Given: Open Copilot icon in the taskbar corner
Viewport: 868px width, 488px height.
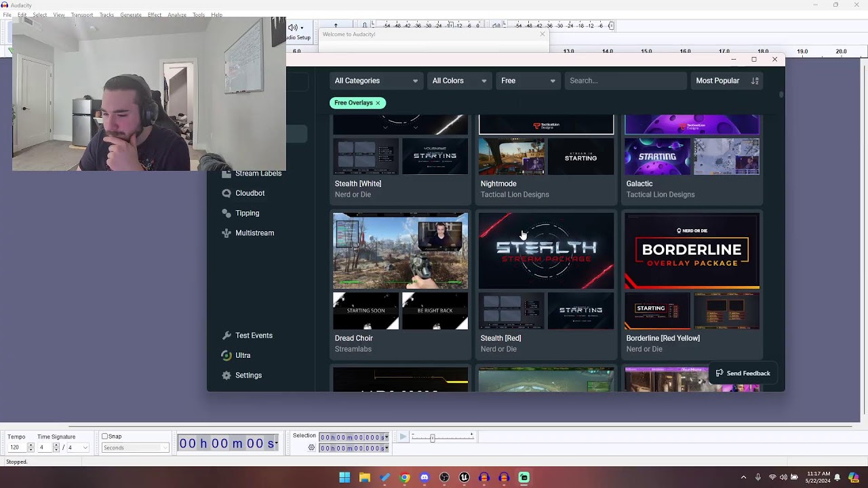Looking at the screenshot, I should [854, 477].
